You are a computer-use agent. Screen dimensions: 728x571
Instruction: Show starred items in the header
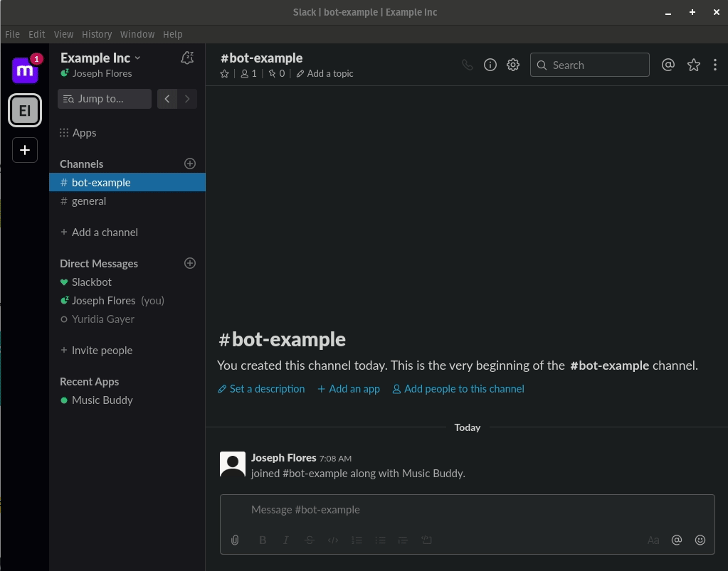[694, 65]
